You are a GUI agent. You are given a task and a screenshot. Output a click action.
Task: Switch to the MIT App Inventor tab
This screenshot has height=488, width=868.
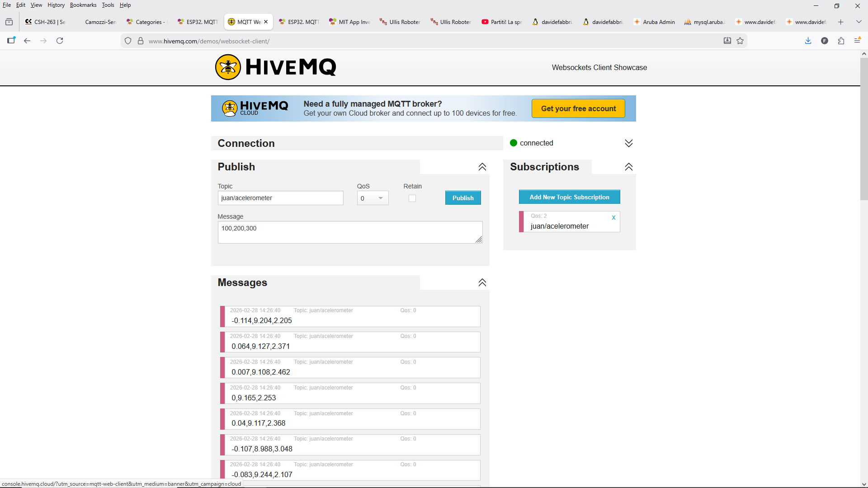[350, 22]
